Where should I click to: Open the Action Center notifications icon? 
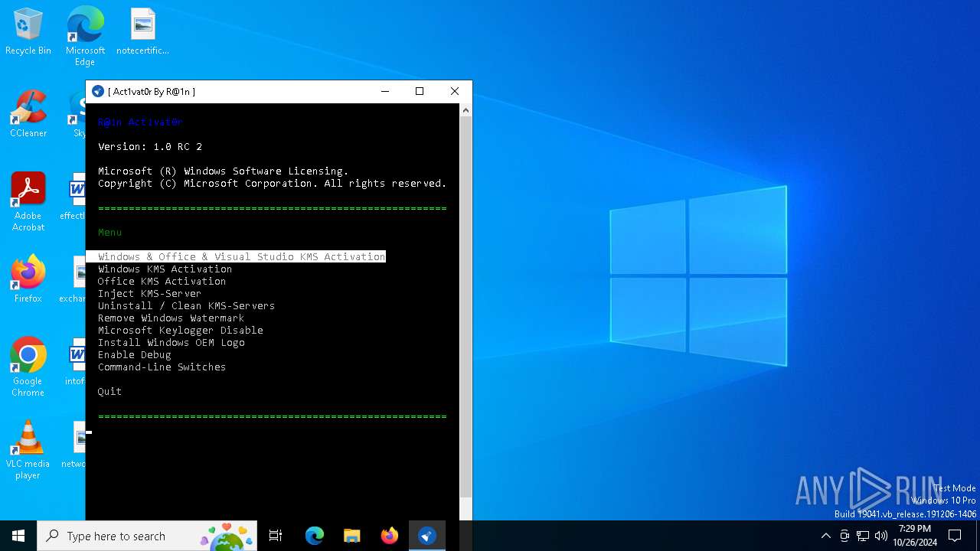click(x=955, y=536)
